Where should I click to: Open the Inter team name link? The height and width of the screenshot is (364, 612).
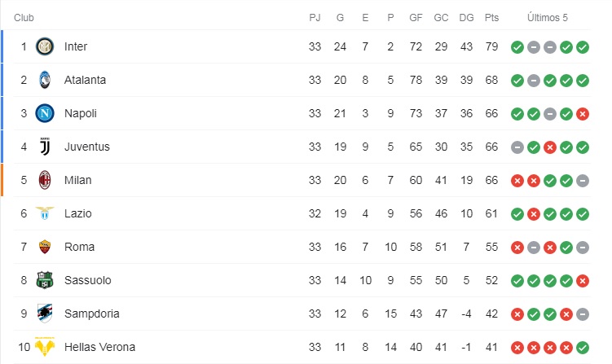(x=76, y=46)
